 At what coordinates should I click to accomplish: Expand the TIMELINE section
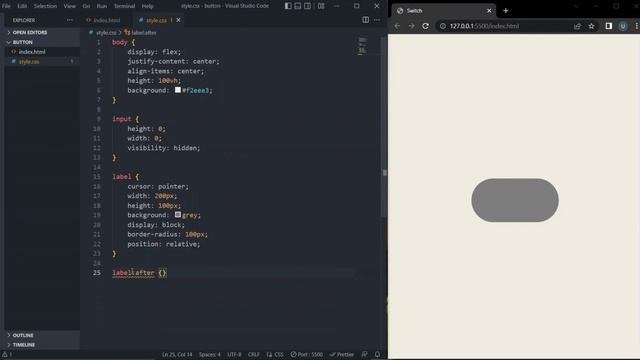point(42,345)
